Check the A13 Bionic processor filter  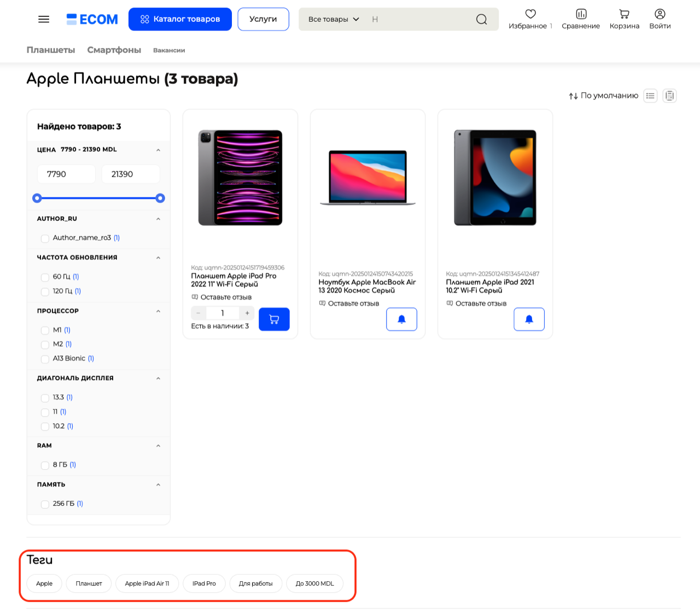45,359
